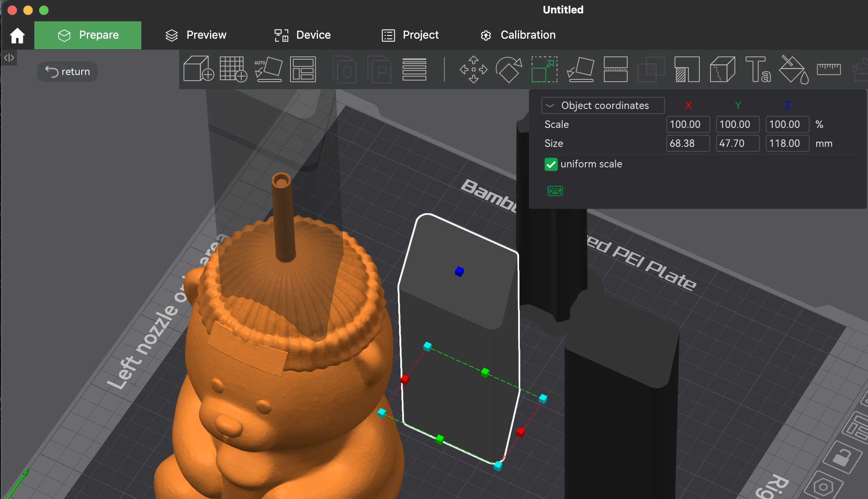This screenshot has width=868, height=499.
Task: Select the Add cube primitive icon
Action: (x=199, y=69)
